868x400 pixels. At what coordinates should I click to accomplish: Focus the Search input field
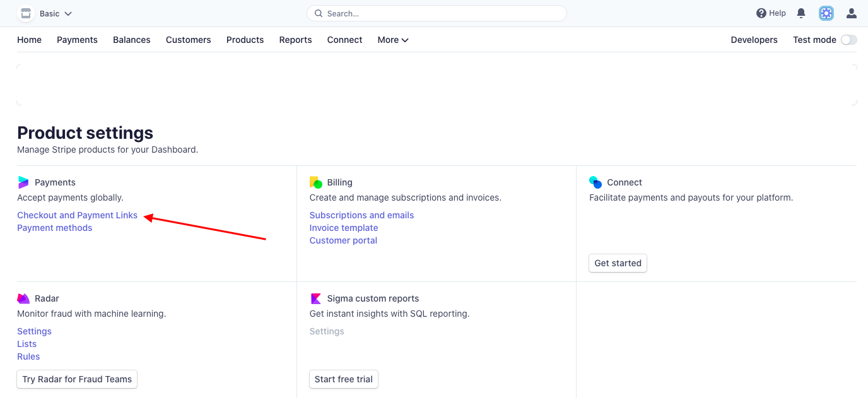click(x=442, y=13)
